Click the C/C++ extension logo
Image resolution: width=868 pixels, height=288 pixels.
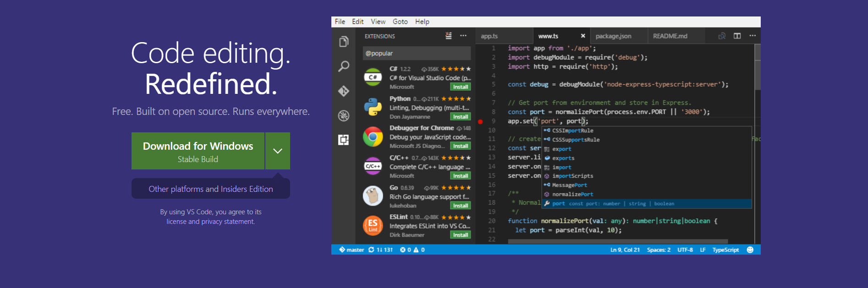(x=373, y=166)
